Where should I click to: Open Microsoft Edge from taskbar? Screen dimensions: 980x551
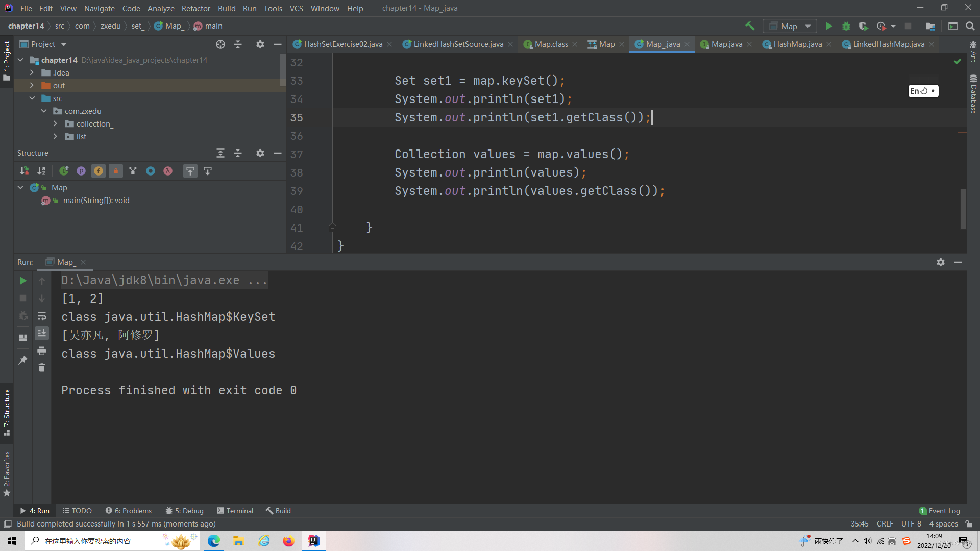[x=214, y=541]
